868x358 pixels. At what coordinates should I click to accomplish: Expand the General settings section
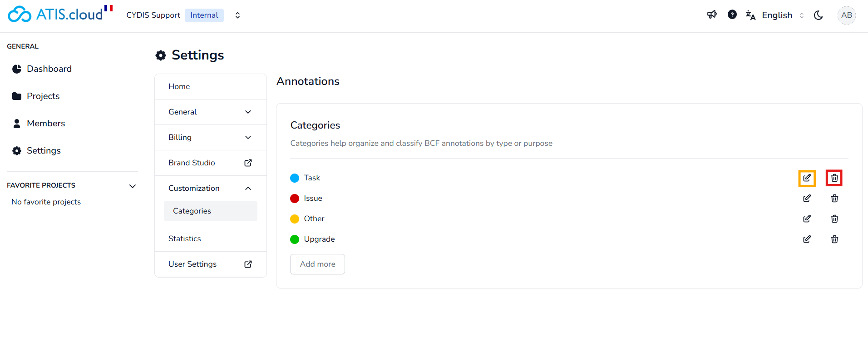click(x=210, y=112)
